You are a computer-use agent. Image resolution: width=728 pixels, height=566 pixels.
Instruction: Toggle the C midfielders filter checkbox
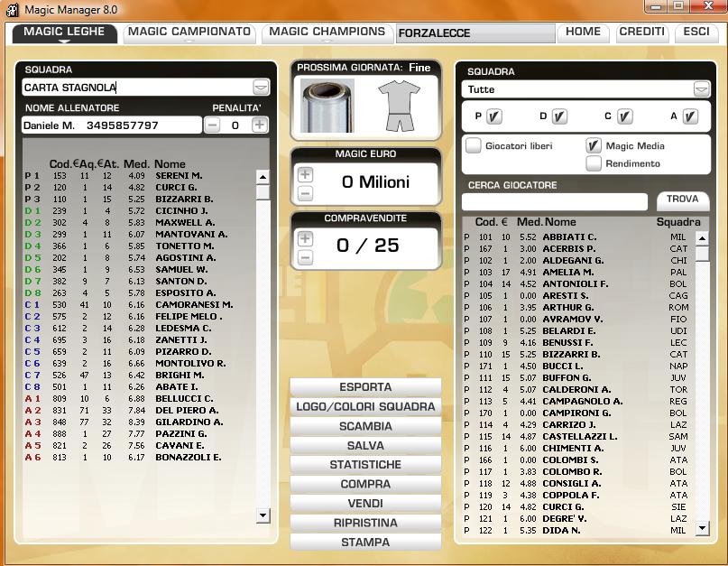(x=625, y=116)
